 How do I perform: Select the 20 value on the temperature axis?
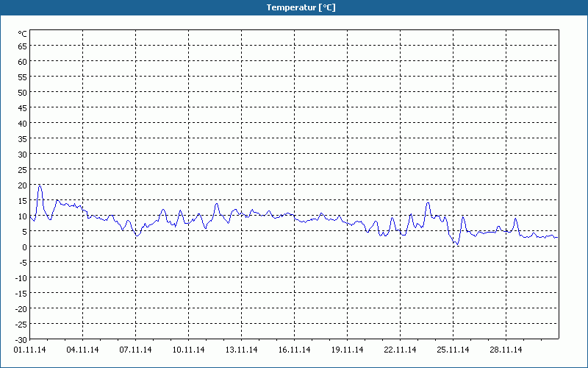[23, 185]
